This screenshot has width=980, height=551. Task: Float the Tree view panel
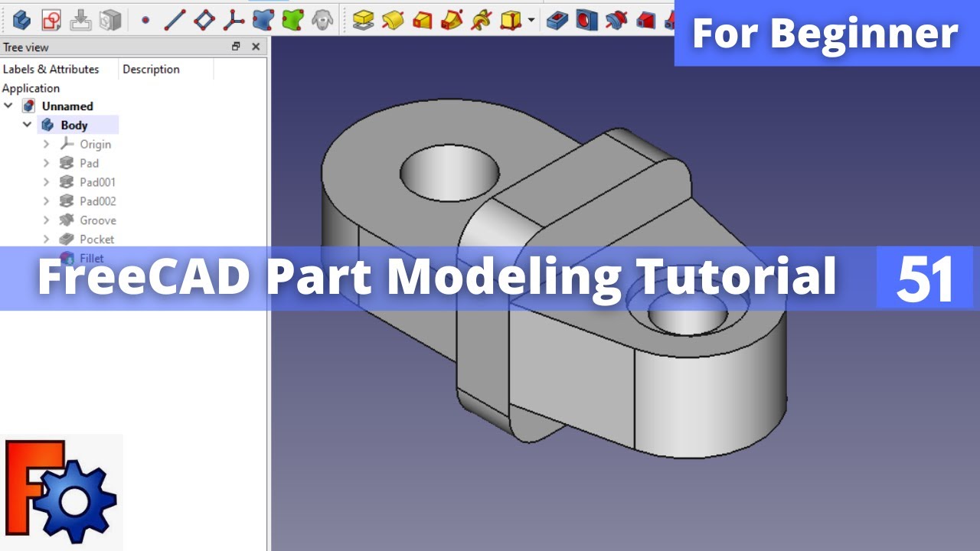pyautogui.click(x=236, y=47)
